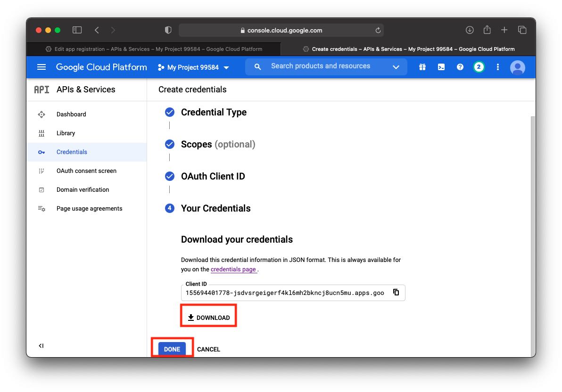Viewport: 562px width, 392px height.
Task: Open the help question mark icon
Action: (460, 67)
